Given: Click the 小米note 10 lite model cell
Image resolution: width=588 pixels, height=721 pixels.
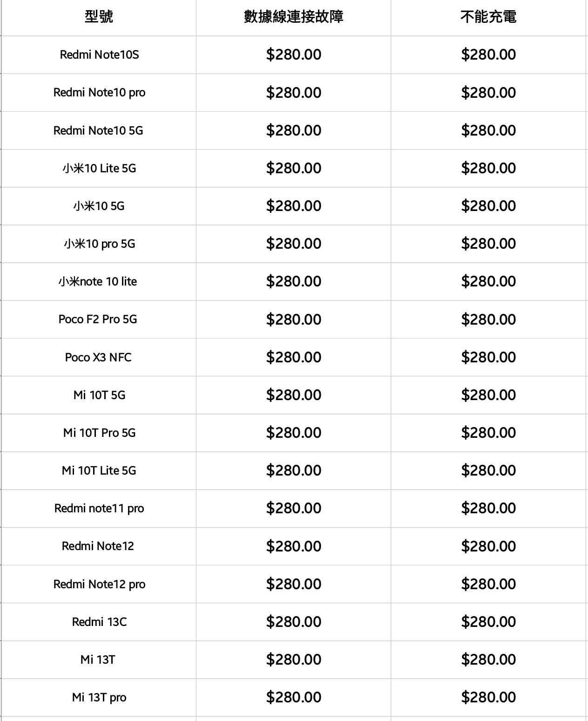Looking at the screenshot, I should (98, 281).
